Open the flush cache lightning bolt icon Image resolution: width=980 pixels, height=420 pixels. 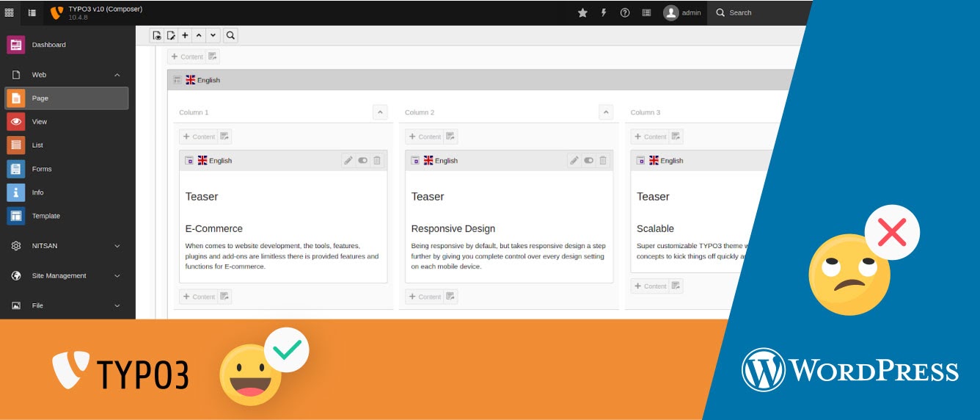(x=604, y=12)
